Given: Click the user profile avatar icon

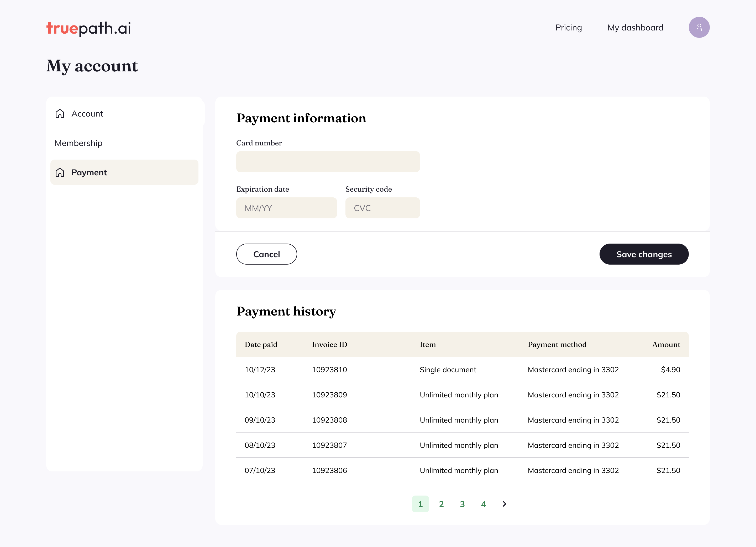Looking at the screenshot, I should [699, 27].
